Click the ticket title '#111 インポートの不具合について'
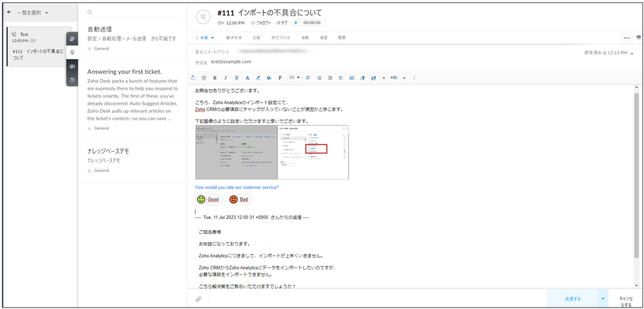 269,13
